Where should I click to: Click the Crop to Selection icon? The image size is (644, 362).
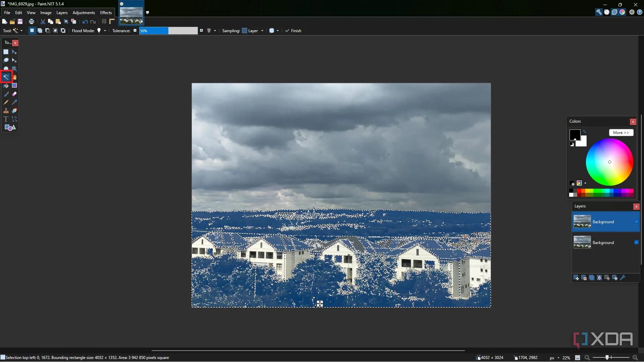[66, 22]
